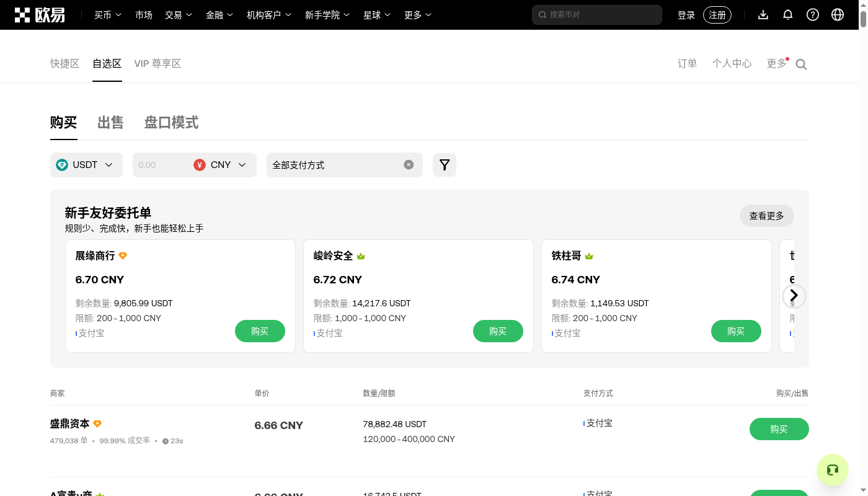Buy from 铁柱哥 card

[736, 331]
